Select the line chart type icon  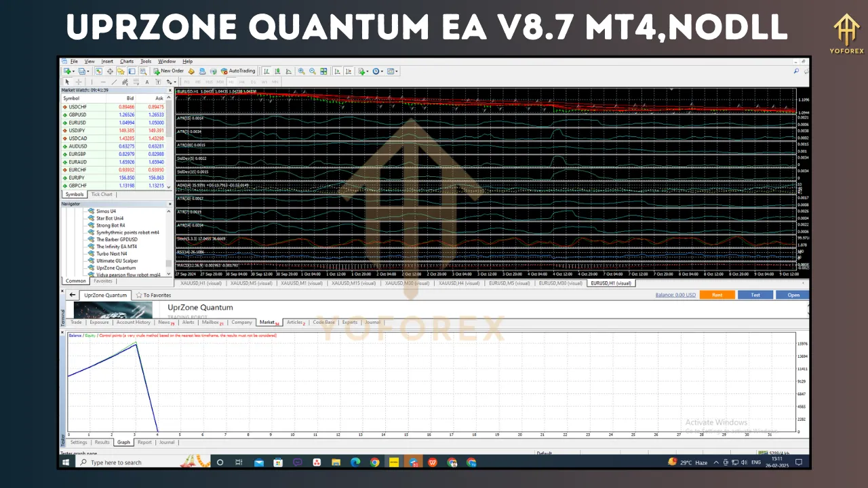click(289, 70)
